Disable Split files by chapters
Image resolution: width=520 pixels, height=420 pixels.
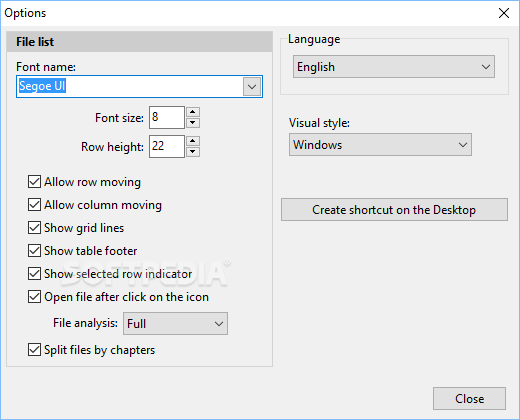34,350
